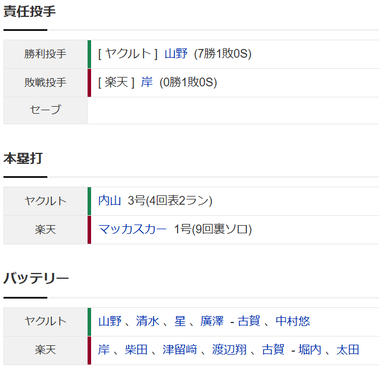Click the (7勝1敗0S) record text
The height and width of the screenshot is (368, 379).
tap(223, 54)
